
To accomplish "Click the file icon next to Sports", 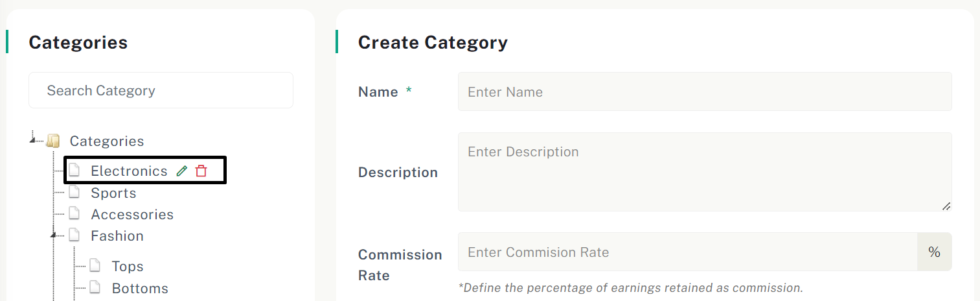I will (x=74, y=193).
